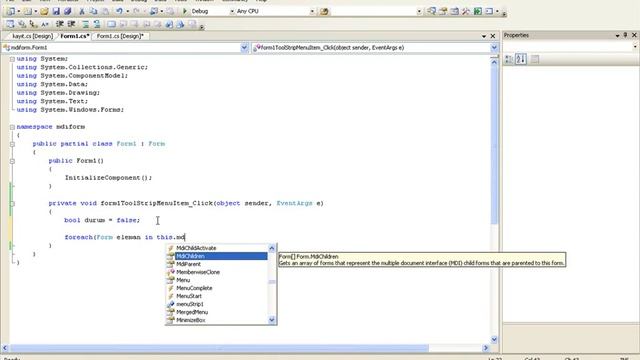Screen dimensions: 640x360
Task: Open the member list dropdown with form1ToolStripMenuItem_Click
Action: [494, 48]
